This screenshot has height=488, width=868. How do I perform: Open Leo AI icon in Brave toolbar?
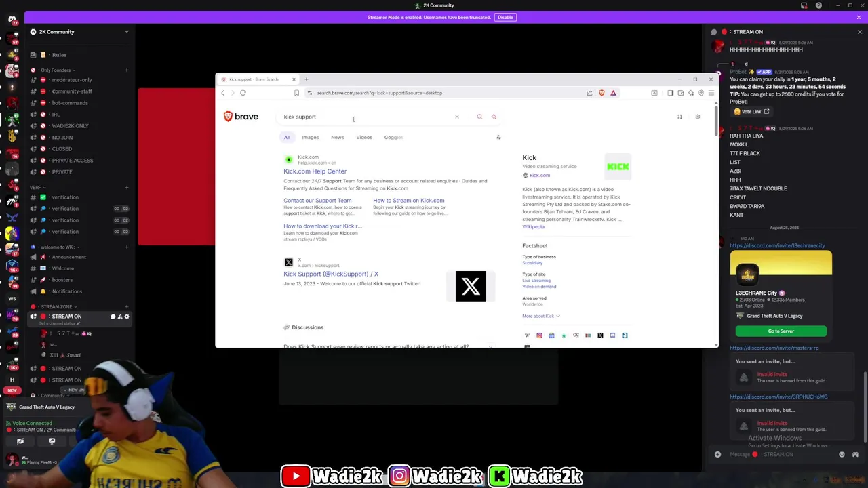(x=691, y=93)
